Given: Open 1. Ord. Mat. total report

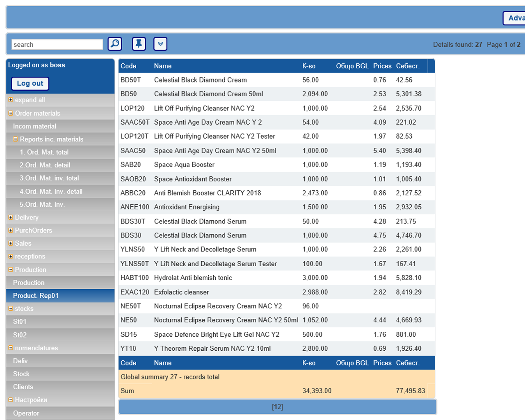Looking at the screenshot, I should click(x=44, y=152).
